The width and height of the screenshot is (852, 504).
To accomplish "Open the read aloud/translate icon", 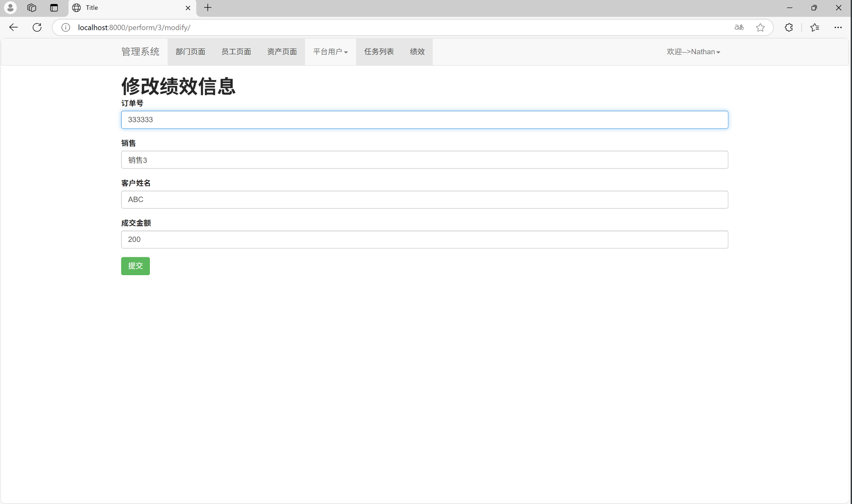I will (x=739, y=28).
